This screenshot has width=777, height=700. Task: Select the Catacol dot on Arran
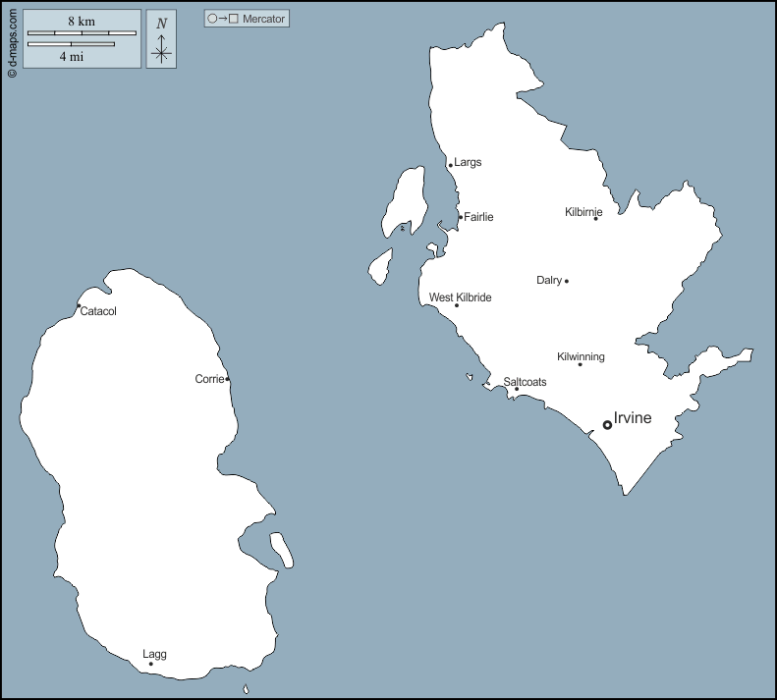click(x=79, y=305)
